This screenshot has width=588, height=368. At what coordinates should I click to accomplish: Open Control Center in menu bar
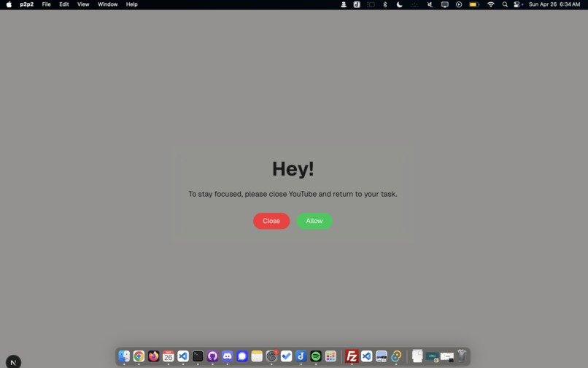click(x=517, y=4)
